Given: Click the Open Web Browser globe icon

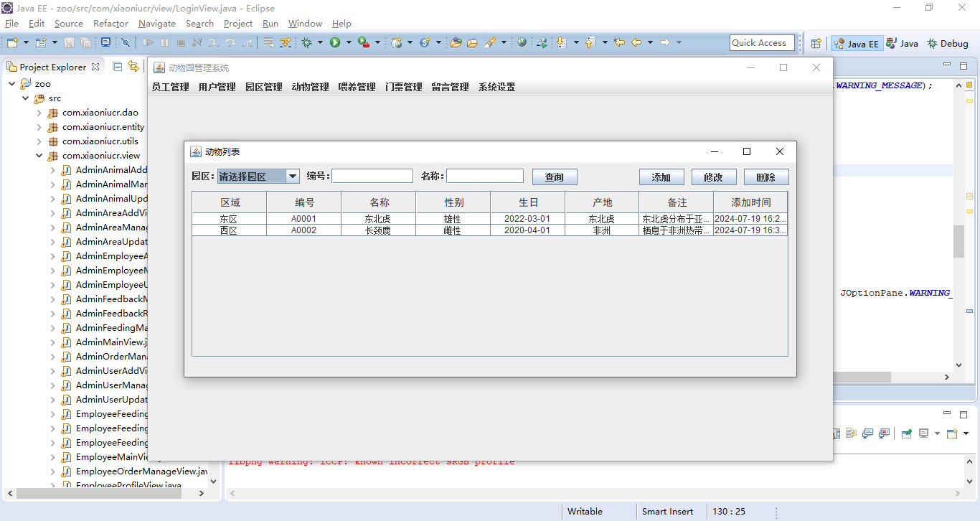Looking at the screenshot, I should (522, 43).
